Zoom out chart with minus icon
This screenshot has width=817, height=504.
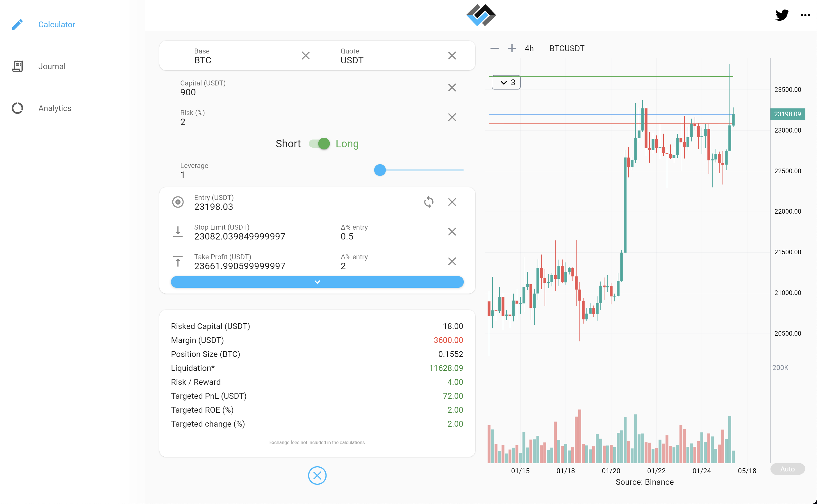(x=494, y=48)
